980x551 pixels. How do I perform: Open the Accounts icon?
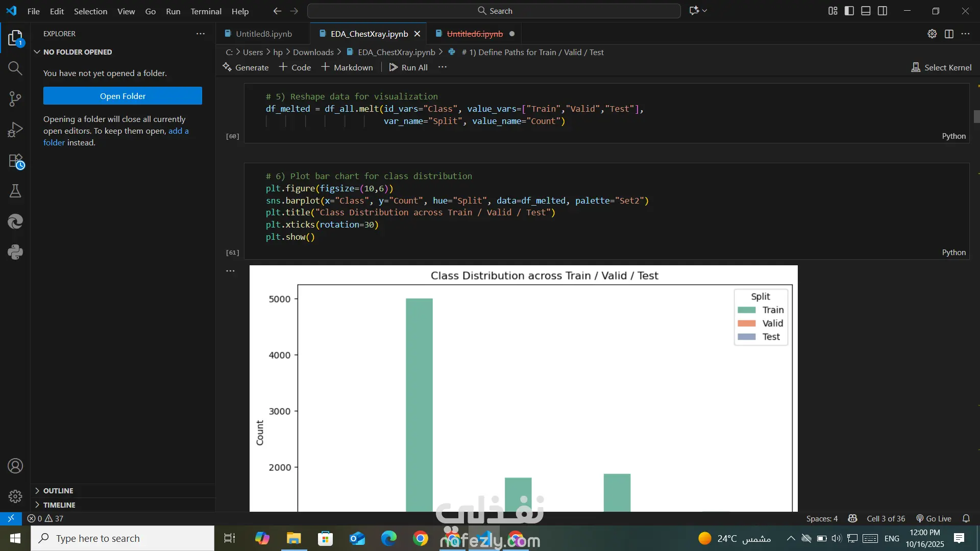coord(15,466)
